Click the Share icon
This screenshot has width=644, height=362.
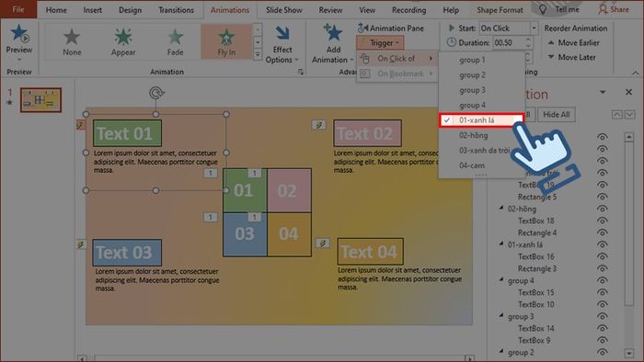pyautogui.click(x=603, y=9)
